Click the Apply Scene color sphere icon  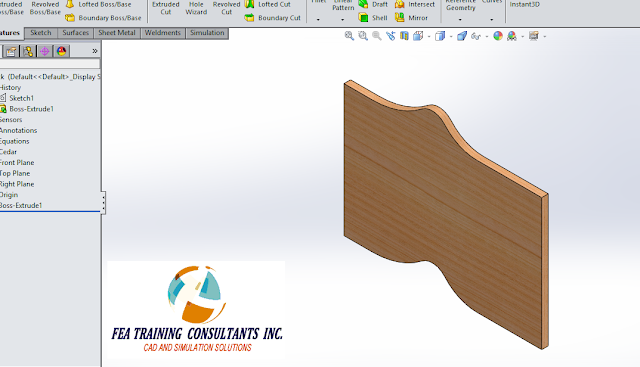[498, 36]
